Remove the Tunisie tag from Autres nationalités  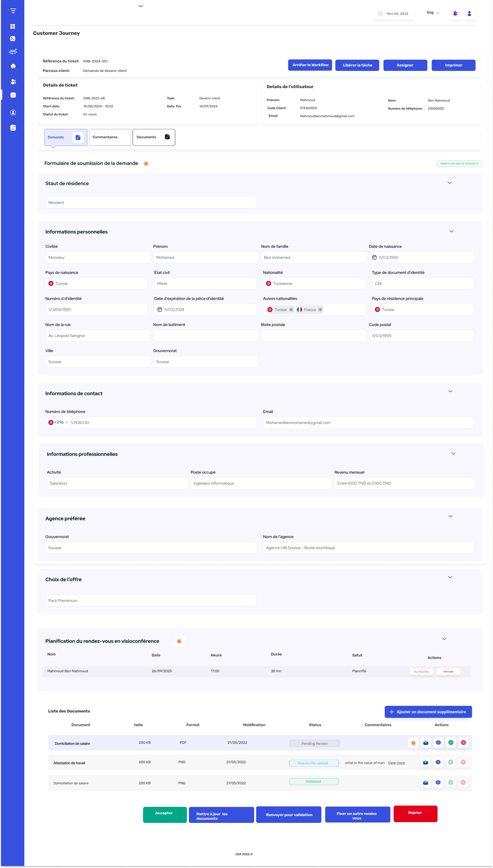pyautogui.click(x=291, y=310)
